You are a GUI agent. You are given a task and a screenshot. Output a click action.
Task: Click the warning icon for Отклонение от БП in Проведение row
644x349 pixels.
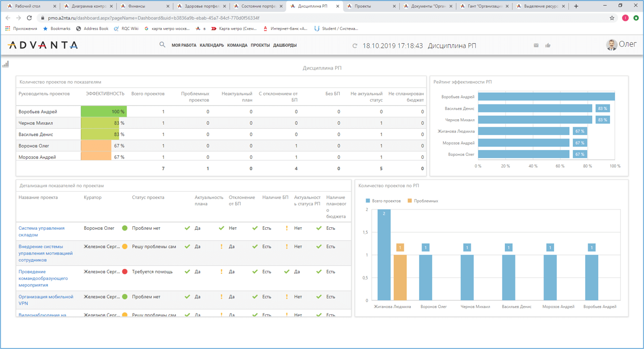(x=221, y=271)
